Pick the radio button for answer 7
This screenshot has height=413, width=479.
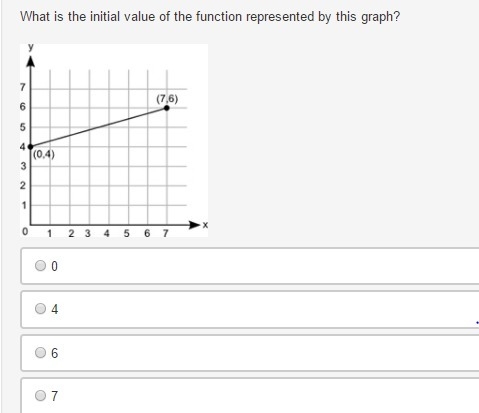(40, 396)
